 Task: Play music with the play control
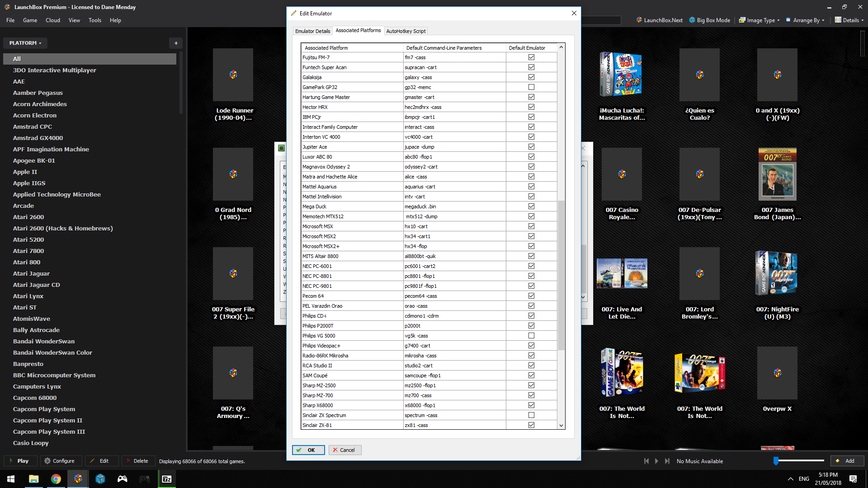point(656,461)
